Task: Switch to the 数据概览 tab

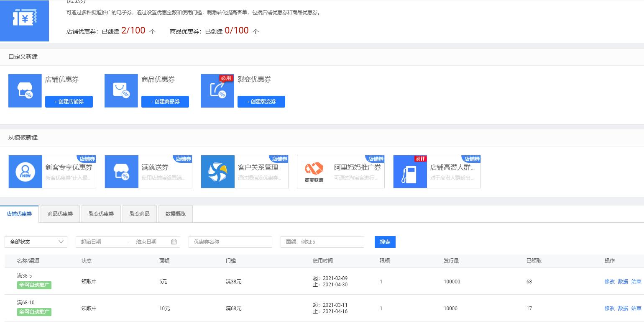Action: pyautogui.click(x=175, y=213)
